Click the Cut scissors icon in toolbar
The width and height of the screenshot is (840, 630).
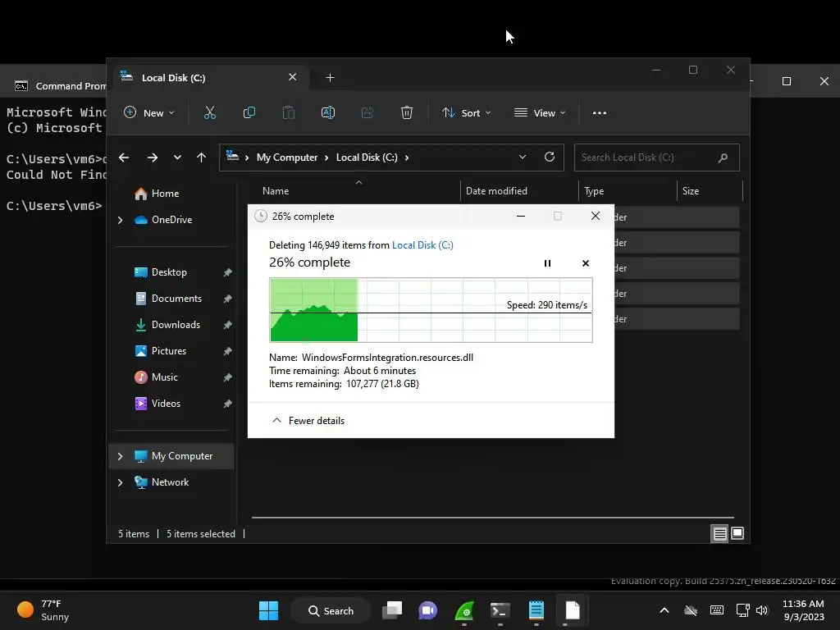click(x=209, y=112)
